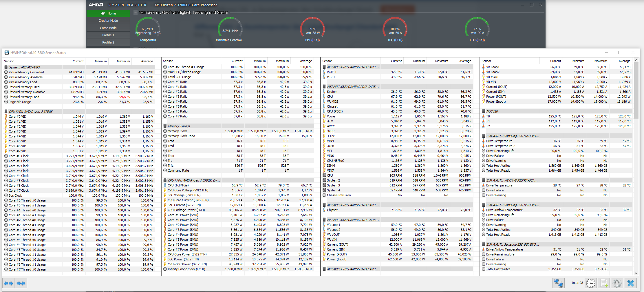Select the Page File Usage row
Screen dimensions: 644x292
79,102
